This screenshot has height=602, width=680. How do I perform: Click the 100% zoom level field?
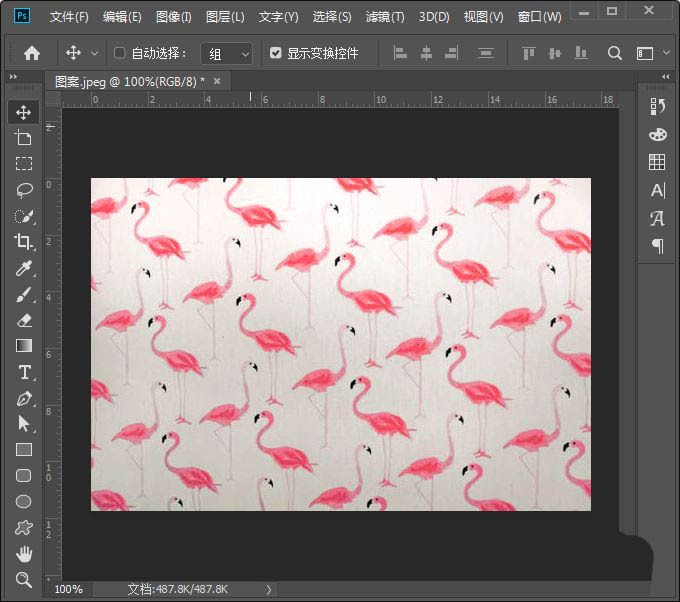(x=69, y=589)
